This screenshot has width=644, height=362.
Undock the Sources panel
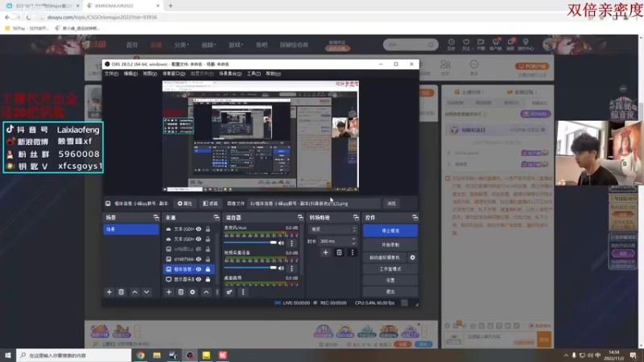[217, 217]
